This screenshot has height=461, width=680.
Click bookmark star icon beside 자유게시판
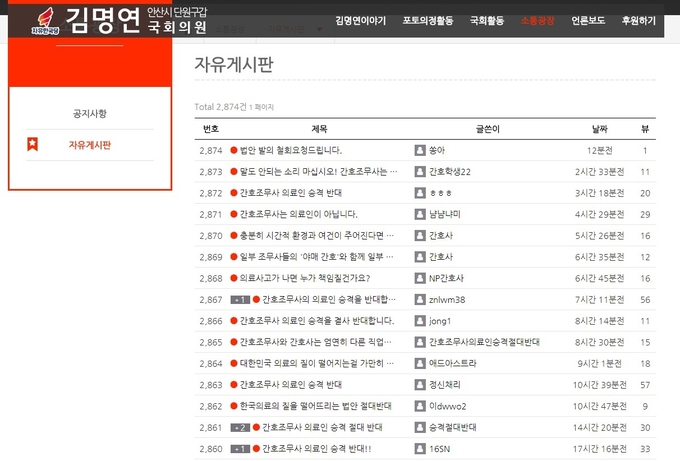pos(33,144)
